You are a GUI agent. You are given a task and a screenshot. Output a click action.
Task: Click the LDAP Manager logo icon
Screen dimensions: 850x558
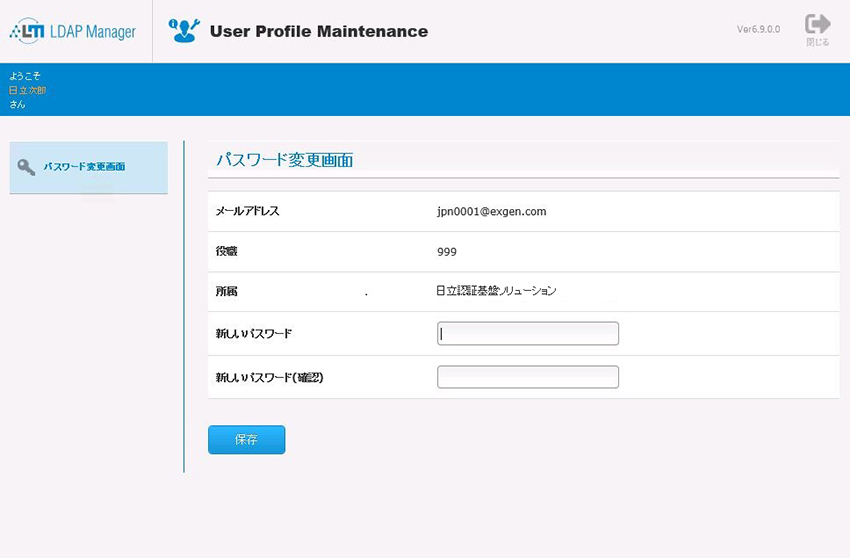point(26,32)
